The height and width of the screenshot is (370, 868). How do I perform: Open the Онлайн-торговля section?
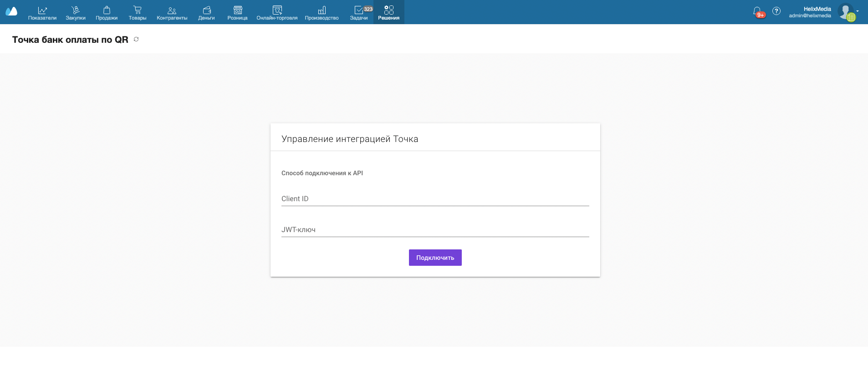[x=277, y=13]
